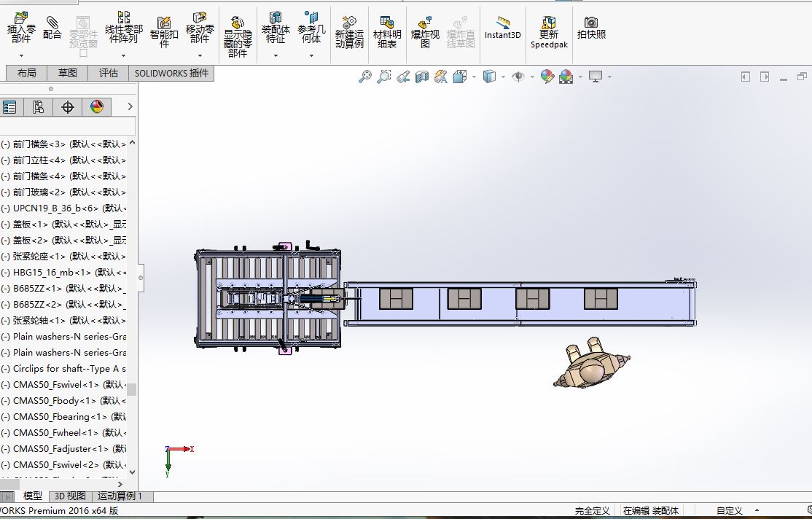Open Bill of Materials (材料明细表) tool
812x519 pixels.
387,32
